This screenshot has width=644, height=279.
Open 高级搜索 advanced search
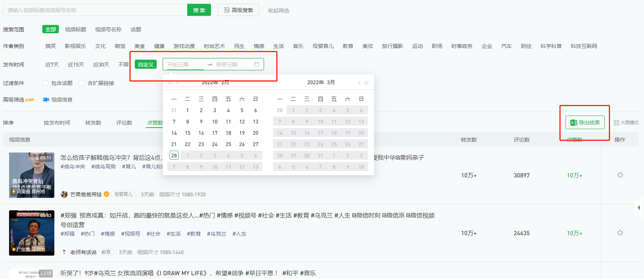238,10
